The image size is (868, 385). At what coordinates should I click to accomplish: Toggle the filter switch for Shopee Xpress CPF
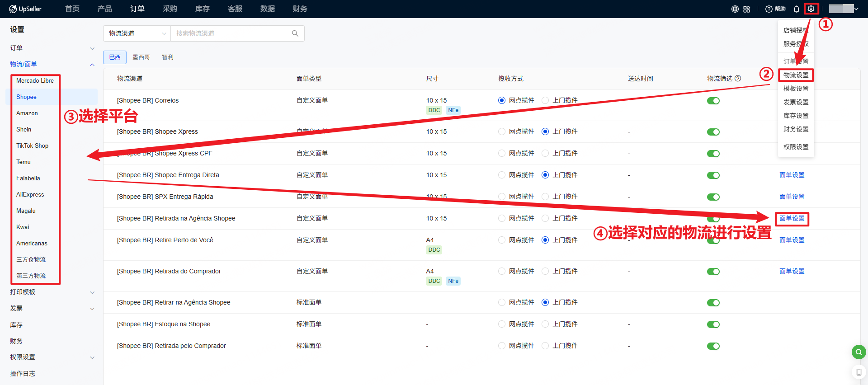(x=713, y=154)
